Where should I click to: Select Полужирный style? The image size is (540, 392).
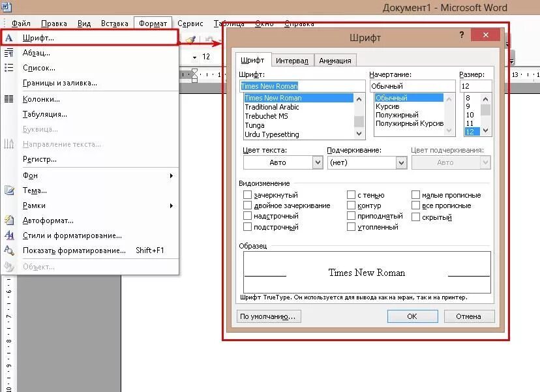[x=409, y=115]
